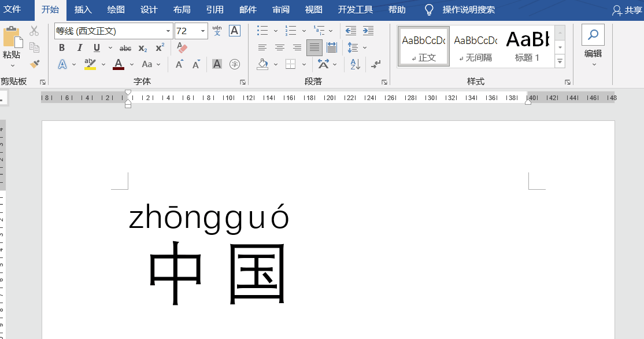Apply numbered list formatting
The width and height of the screenshot is (644, 339).
(x=291, y=31)
